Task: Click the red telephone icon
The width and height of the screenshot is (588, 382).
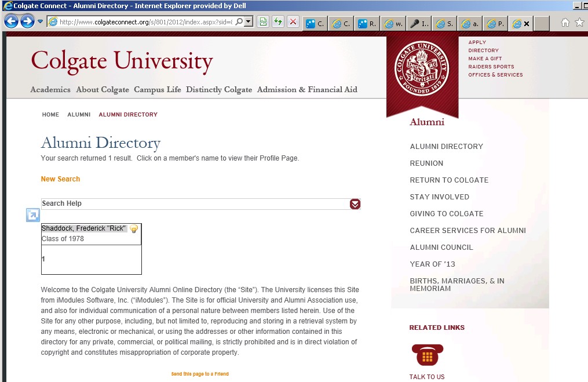Action: (427, 355)
